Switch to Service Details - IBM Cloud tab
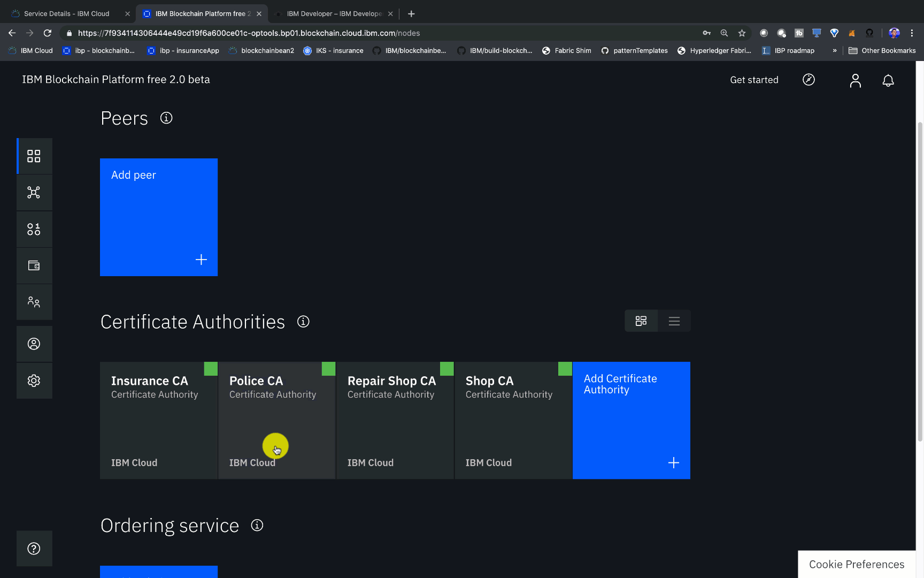The width and height of the screenshot is (924, 578). 67,14
